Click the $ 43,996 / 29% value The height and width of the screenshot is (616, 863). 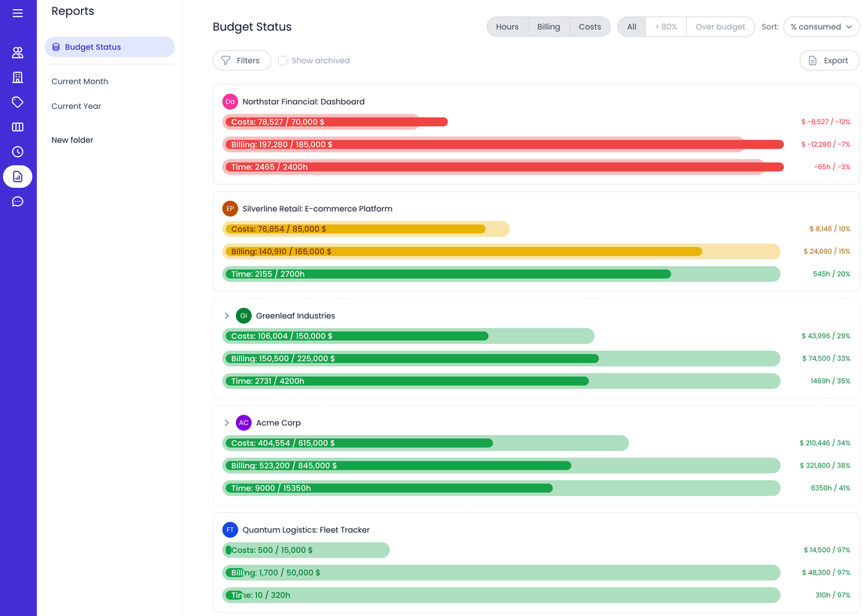coord(825,336)
